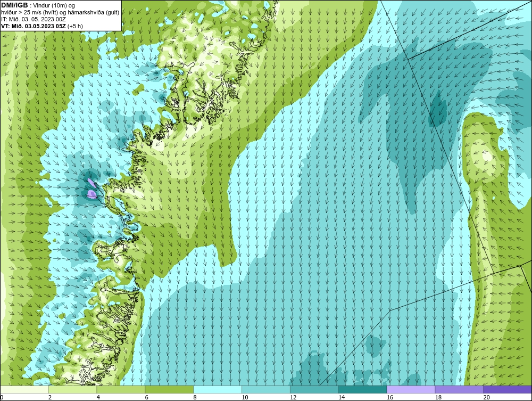Click the 0-2 m/s pale legend swatch
The height and width of the screenshot is (401, 532).
(x=24, y=389)
